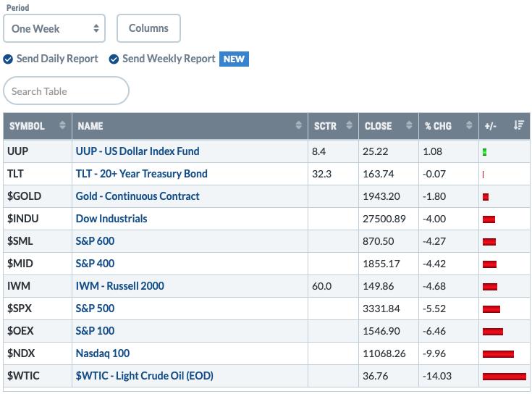This screenshot has width=532, height=394.
Task: Click the close value 36.76
Action: [375, 376]
